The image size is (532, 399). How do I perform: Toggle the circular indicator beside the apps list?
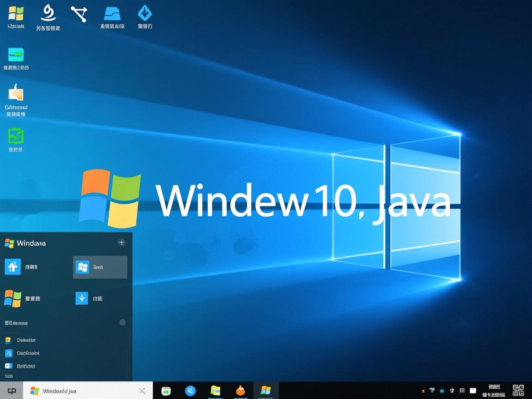click(122, 322)
